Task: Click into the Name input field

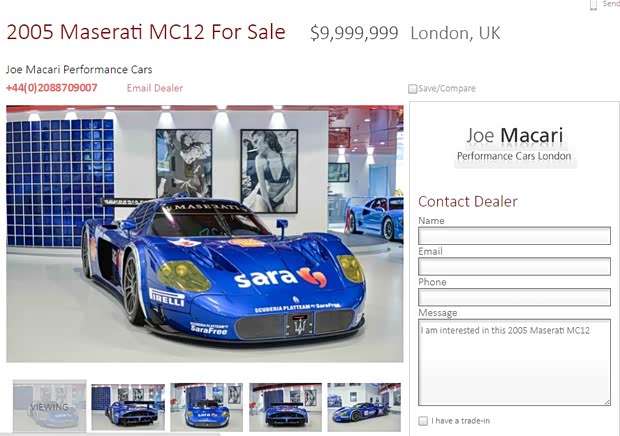Action: pos(514,236)
